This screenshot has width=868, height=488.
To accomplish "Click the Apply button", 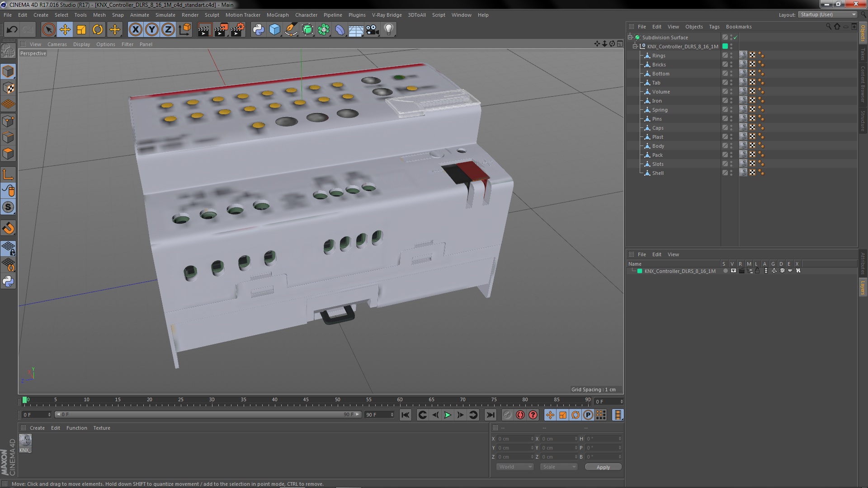I will tap(603, 467).
